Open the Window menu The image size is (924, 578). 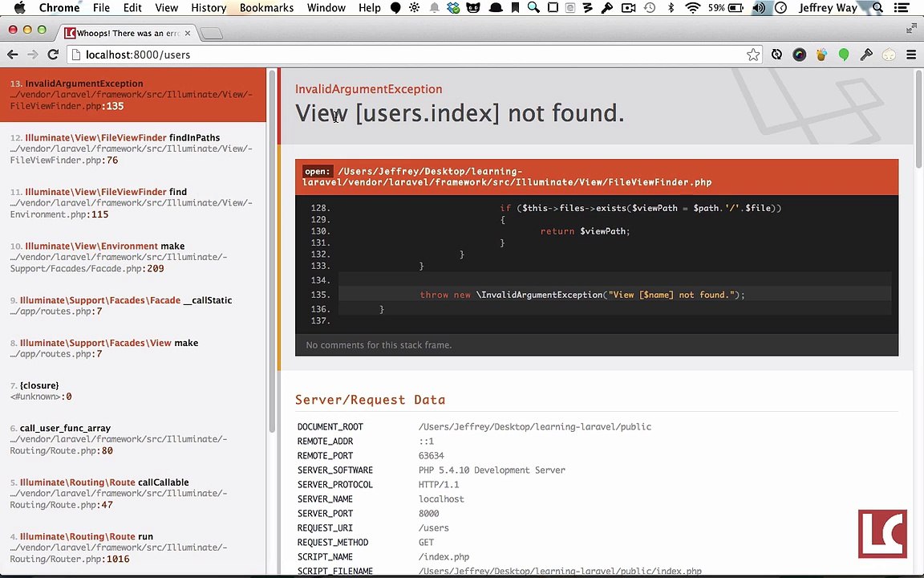[x=326, y=8]
